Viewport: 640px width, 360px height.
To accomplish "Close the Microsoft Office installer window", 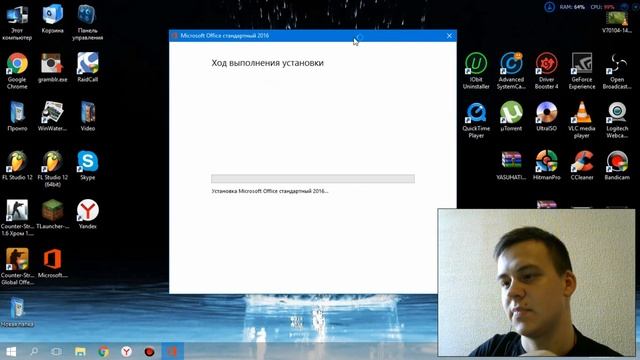I will click(449, 36).
